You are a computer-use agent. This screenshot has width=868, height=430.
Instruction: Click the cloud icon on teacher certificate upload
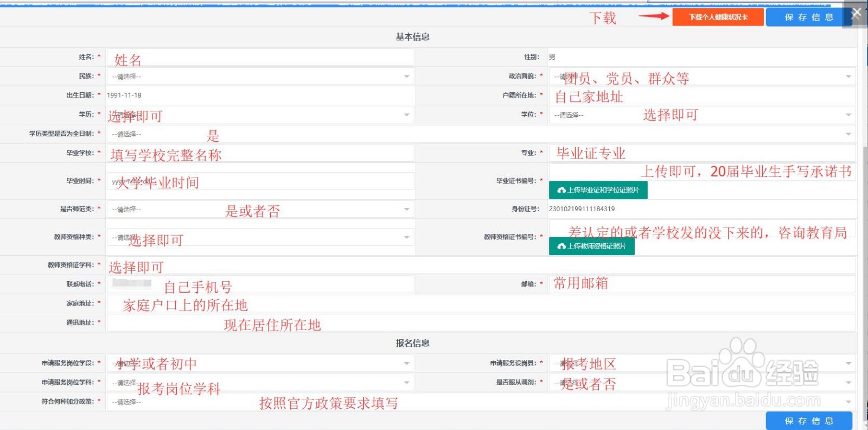561,246
